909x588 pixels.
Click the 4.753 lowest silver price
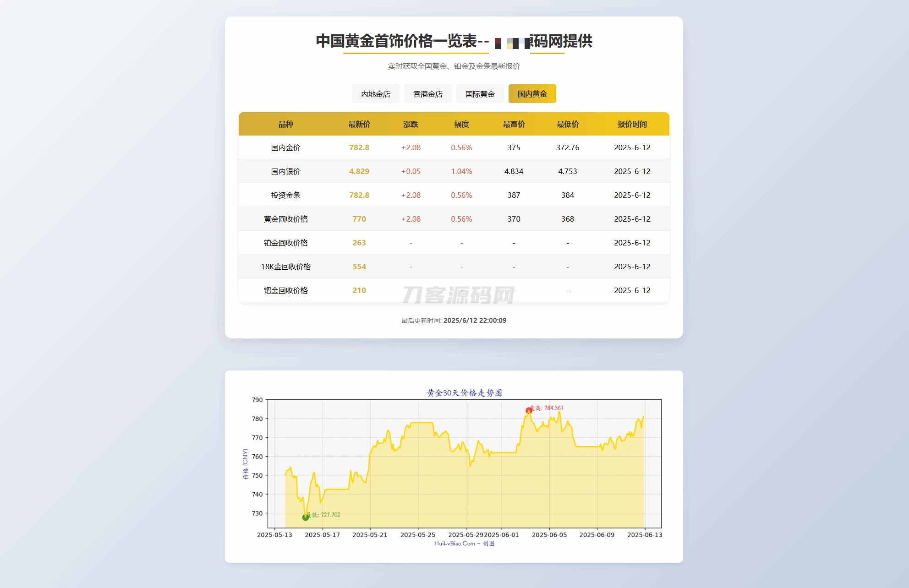coord(568,171)
